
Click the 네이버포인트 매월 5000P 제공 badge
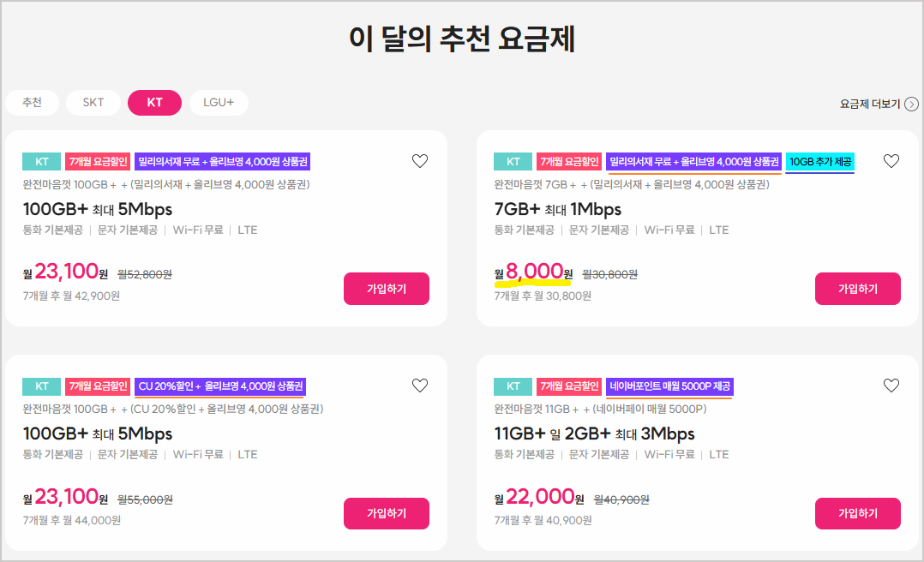[x=669, y=386]
